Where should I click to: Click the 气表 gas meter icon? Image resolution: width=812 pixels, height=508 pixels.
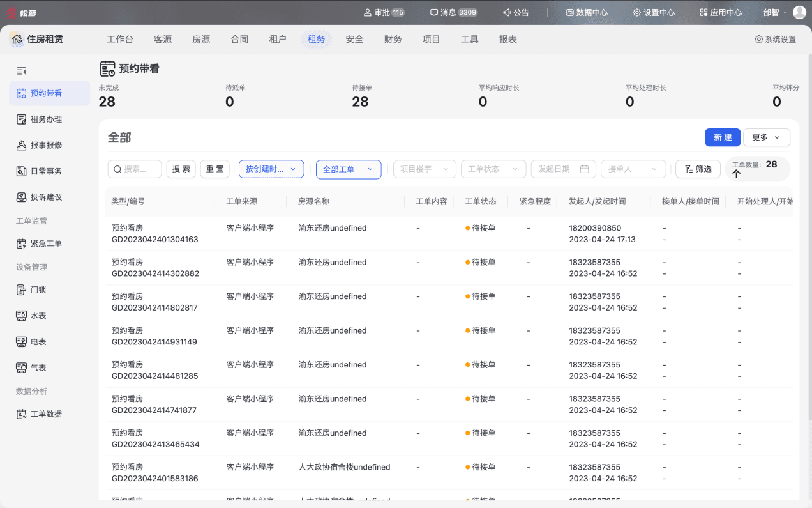click(x=21, y=367)
